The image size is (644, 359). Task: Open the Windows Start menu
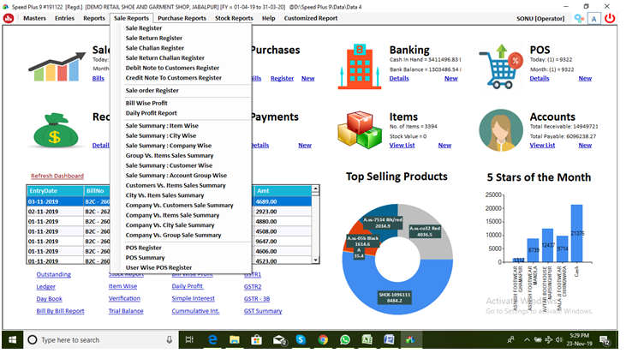pyautogui.click(x=12, y=339)
